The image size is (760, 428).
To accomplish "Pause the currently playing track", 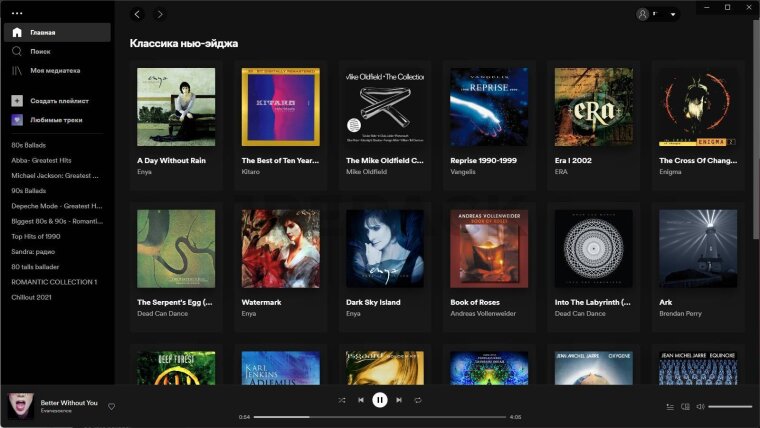I will pos(380,400).
